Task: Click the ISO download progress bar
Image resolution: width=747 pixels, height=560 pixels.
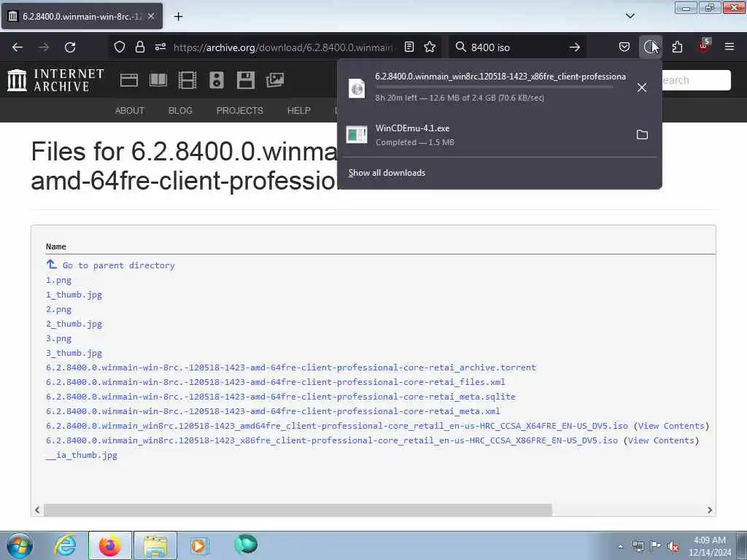Action: [495, 87]
